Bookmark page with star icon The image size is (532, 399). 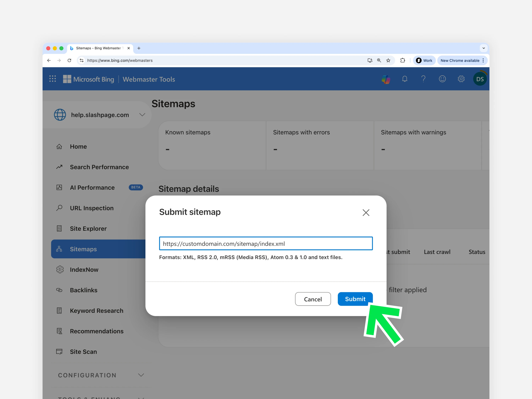pyautogui.click(x=388, y=60)
